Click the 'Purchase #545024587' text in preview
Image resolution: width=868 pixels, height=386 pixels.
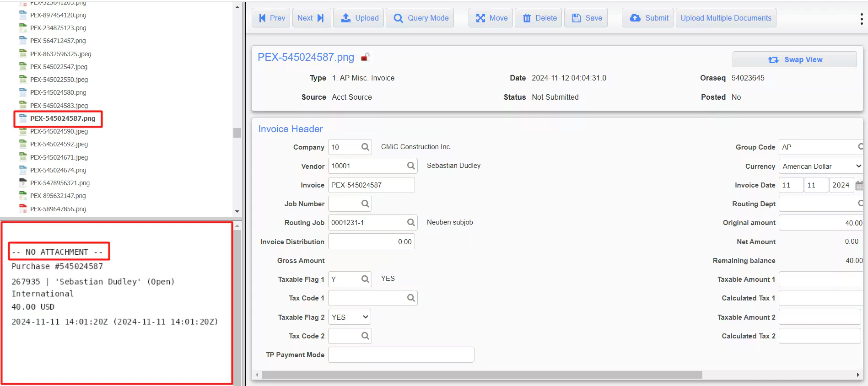pyautogui.click(x=57, y=266)
